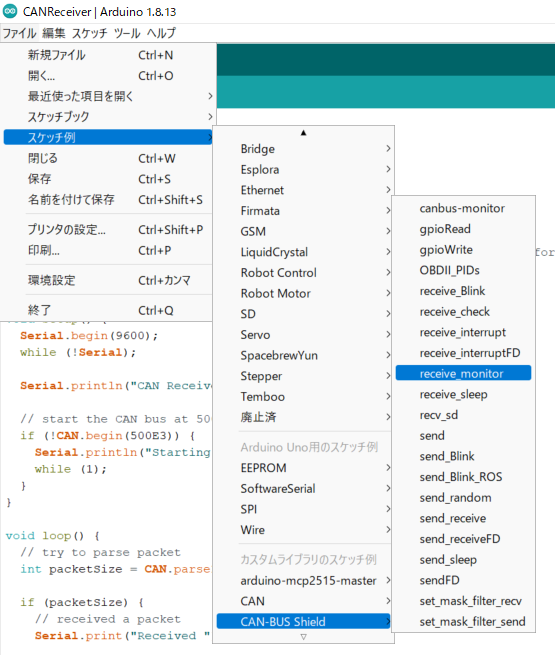The height and width of the screenshot is (655, 555).
Task: Open send_sleep example
Action: coord(464,560)
